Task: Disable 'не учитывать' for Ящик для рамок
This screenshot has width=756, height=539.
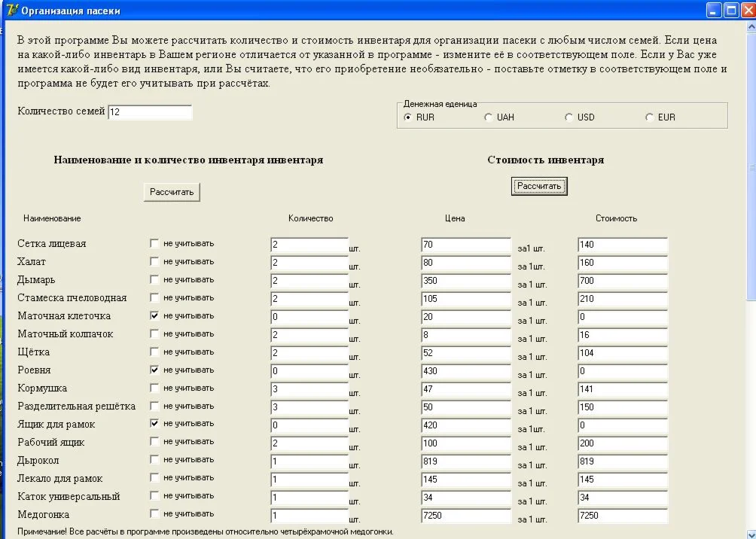Action: (x=154, y=424)
